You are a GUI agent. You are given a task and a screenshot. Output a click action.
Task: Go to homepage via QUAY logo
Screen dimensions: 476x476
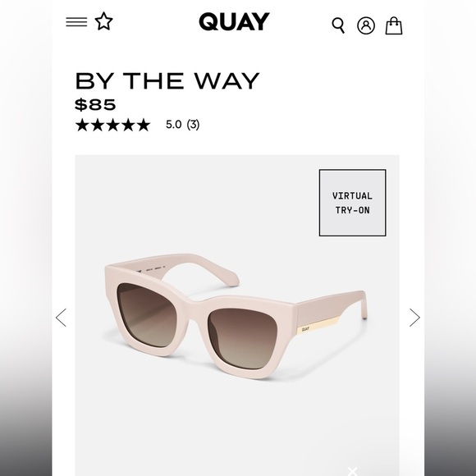pyautogui.click(x=234, y=21)
